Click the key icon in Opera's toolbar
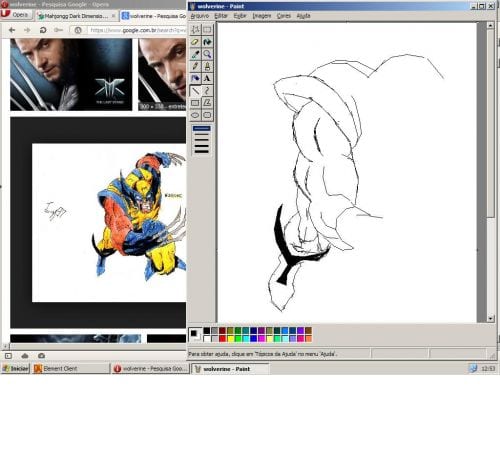 click(58, 30)
